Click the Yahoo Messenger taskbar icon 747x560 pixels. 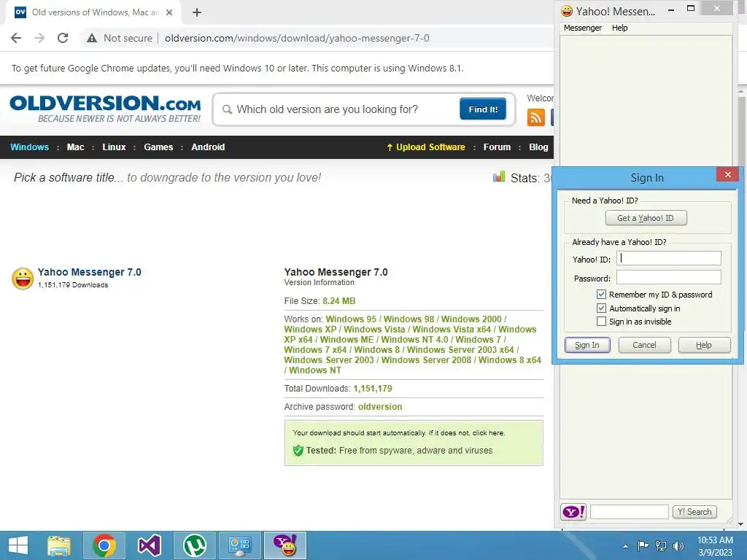285,545
